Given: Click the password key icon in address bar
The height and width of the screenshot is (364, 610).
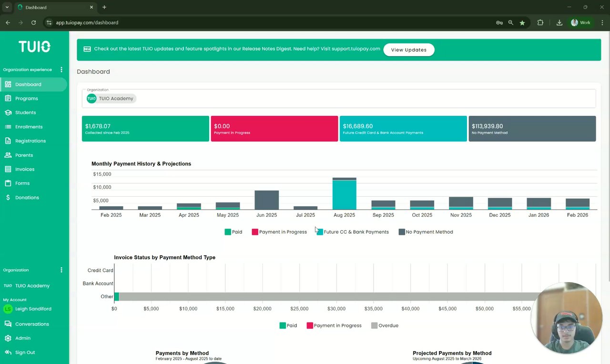Looking at the screenshot, I should (x=499, y=22).
